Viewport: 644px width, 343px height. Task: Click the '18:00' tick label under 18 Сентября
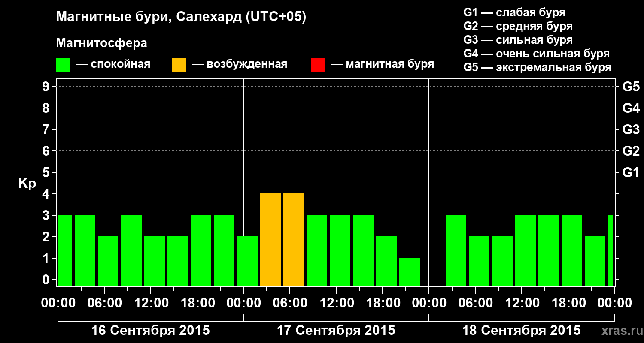(568, 303)
